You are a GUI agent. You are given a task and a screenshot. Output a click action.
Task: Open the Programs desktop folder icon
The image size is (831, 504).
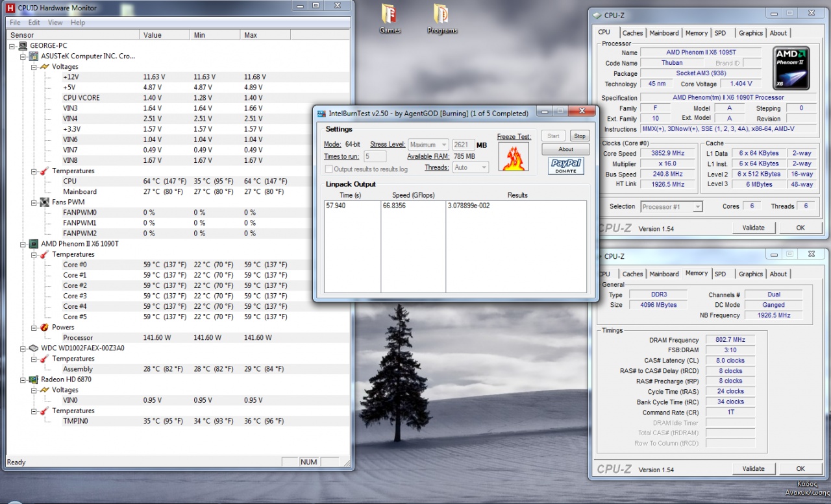click(441, 15)
